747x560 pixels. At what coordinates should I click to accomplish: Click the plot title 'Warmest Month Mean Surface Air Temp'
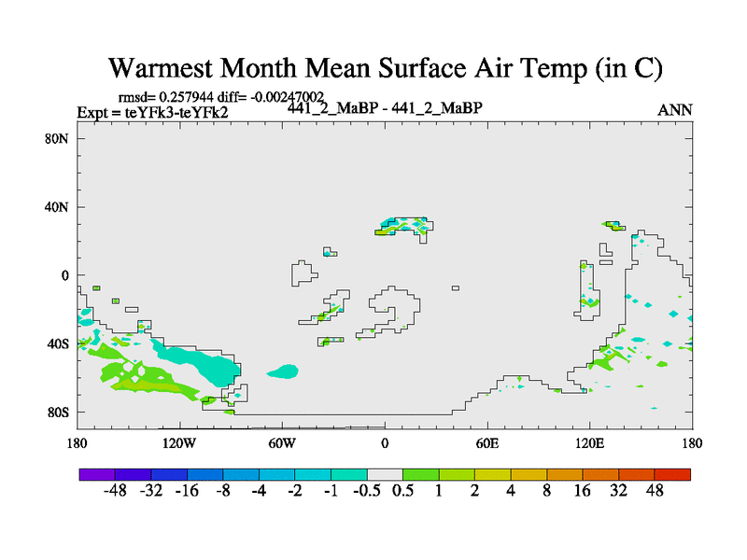386,68
